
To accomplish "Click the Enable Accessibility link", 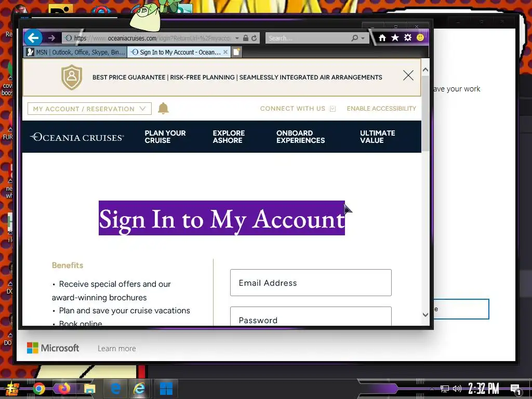I will pyautogui.click(x=381, y=109).
